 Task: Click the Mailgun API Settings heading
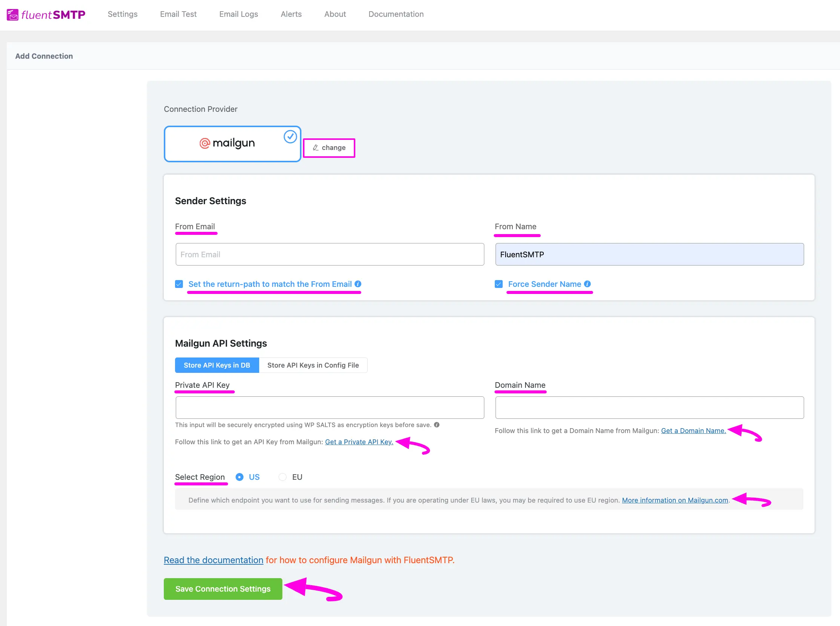[x=221, y=343]
